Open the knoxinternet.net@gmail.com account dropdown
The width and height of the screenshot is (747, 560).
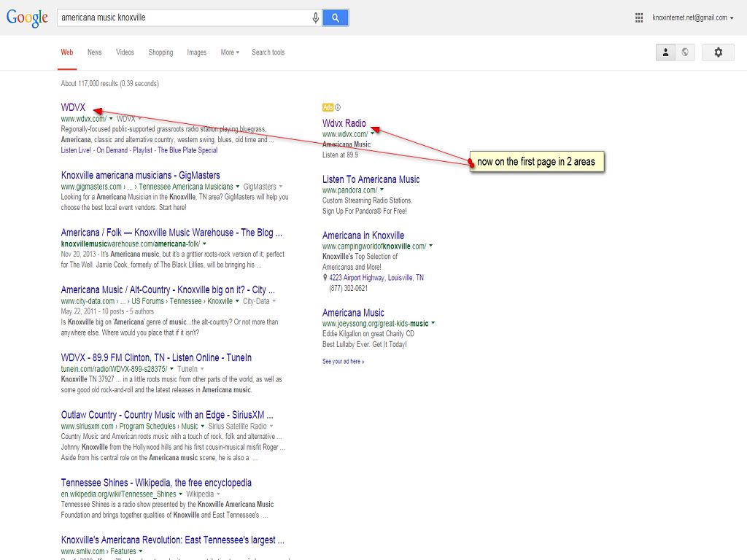(693, 17)
